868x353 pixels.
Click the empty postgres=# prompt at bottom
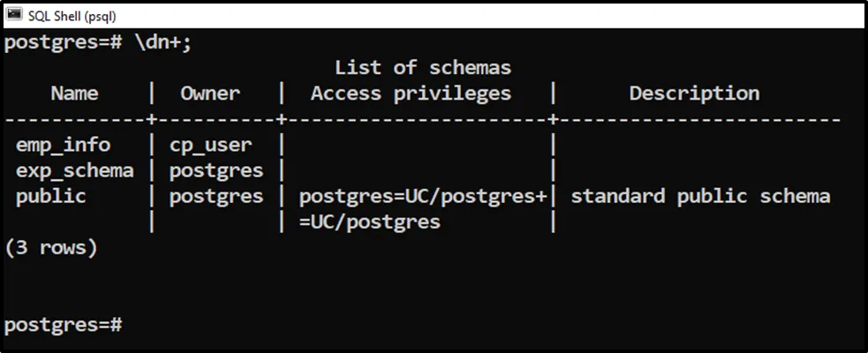[62, 325]
